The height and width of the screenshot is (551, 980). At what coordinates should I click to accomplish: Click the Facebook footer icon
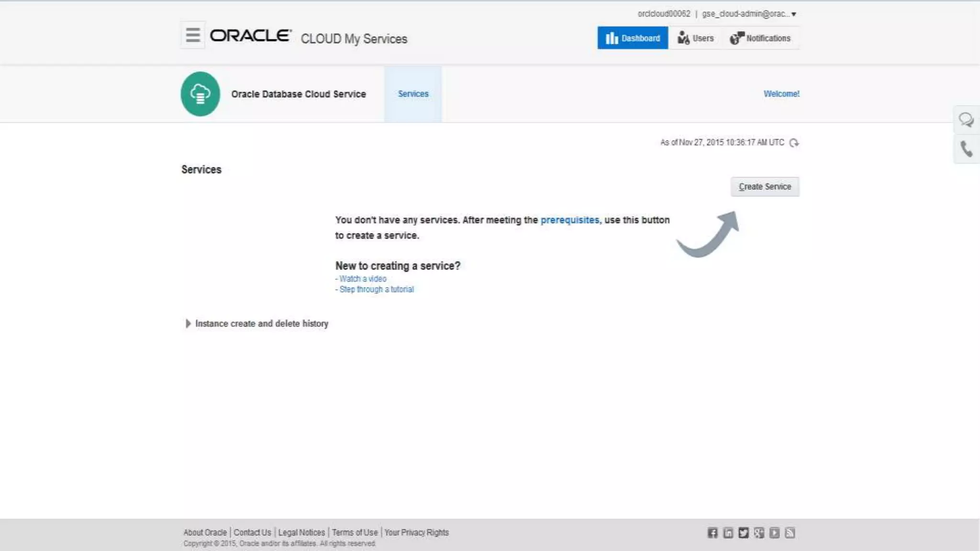click(713, 533)
